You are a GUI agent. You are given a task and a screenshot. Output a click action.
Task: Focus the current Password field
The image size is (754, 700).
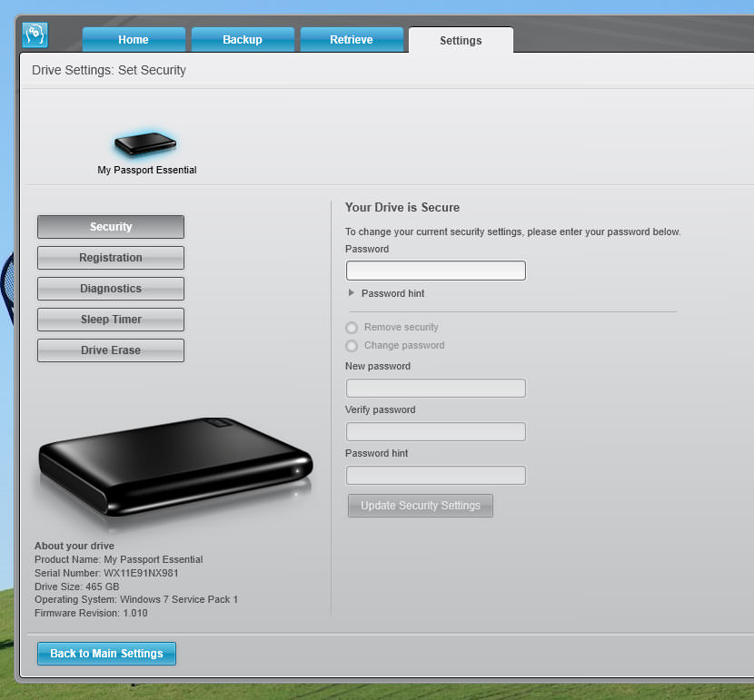click(436, 271)
